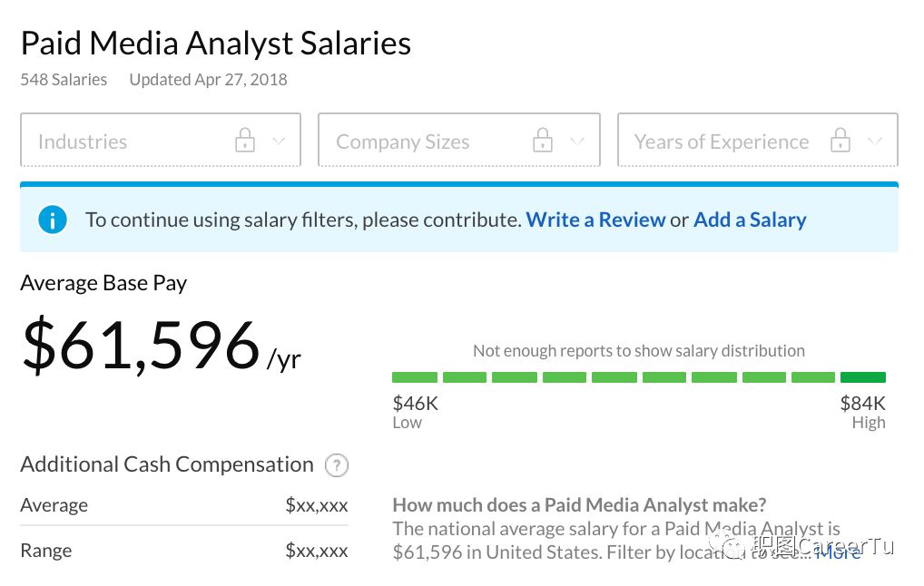Open the Add a Salary link
Image resolution: width=924 pixels, height=586 pixels.
750,220
